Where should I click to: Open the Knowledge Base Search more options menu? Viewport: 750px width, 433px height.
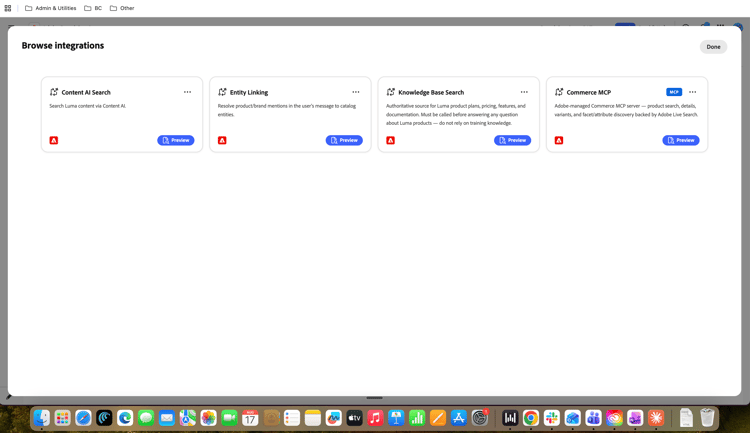tap(524, 92)
